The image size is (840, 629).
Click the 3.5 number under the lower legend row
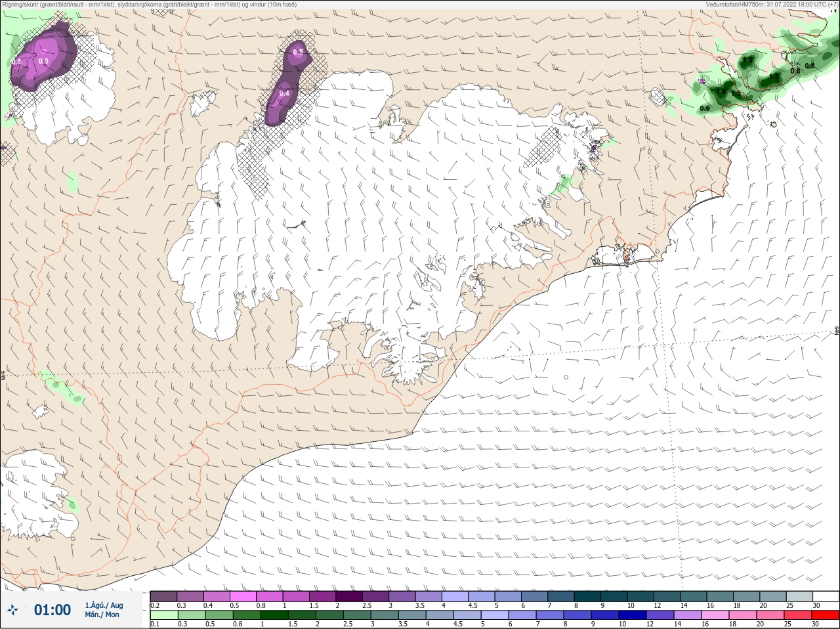[x=403, y=624]
